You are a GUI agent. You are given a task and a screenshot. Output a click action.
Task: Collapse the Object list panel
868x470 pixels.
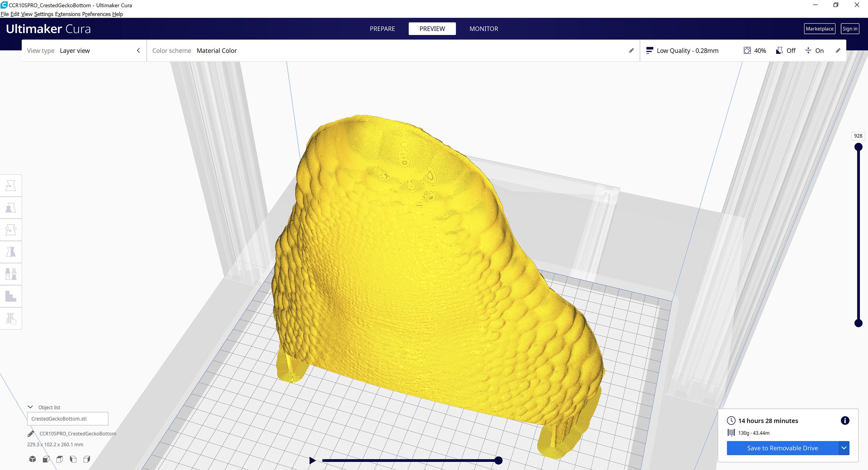pyautogui.click(x=31, y=407)
